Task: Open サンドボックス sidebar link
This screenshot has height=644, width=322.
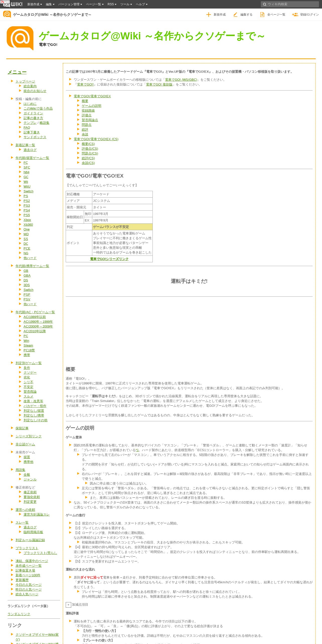Action: click(35, 137)
